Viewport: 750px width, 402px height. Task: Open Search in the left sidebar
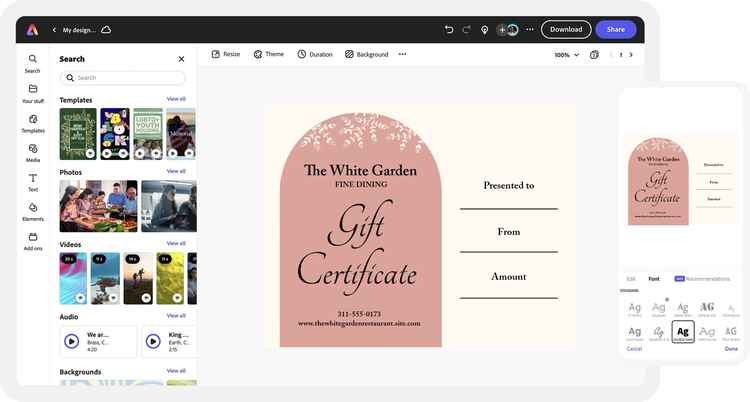pyautogui.click(x=33, y=64)
